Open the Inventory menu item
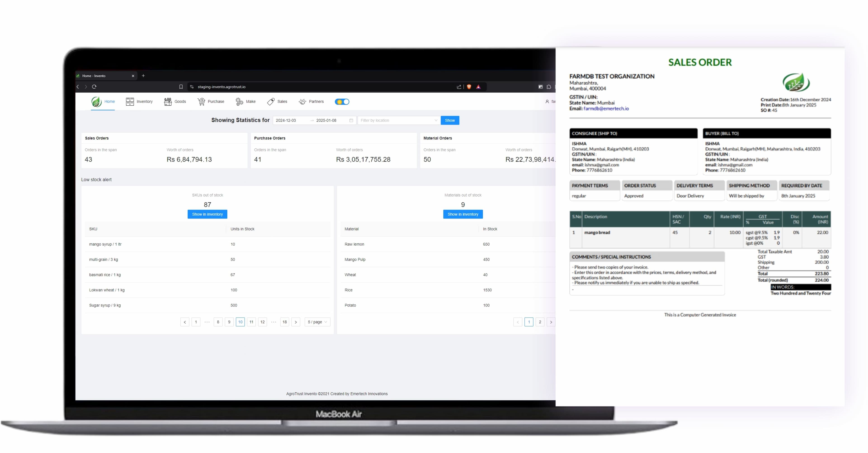This screenshot has width=868, height=453. [x=145, y=102]
